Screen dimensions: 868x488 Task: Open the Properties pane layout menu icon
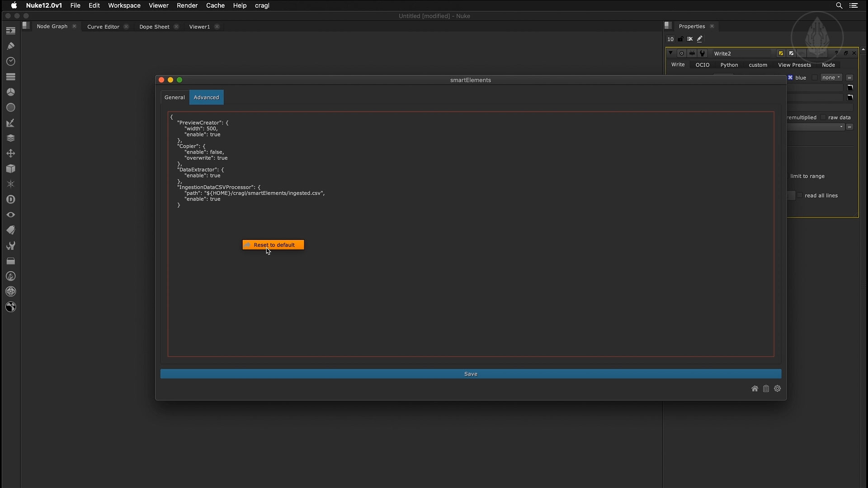tap(668, 26)
